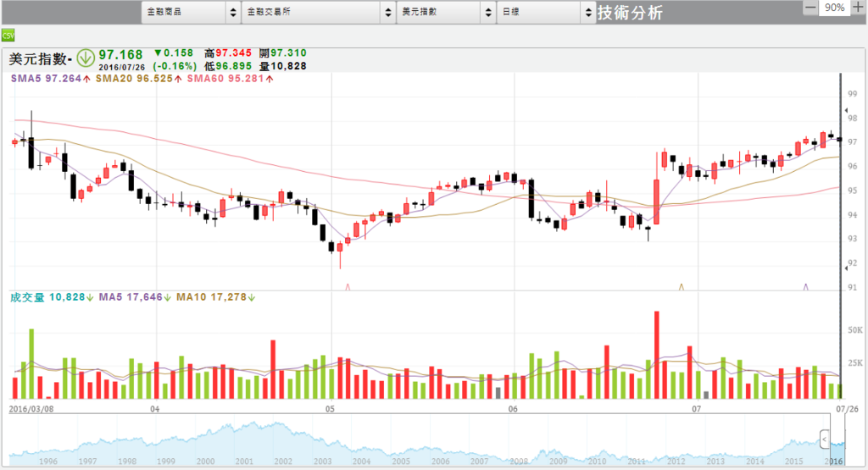868x470 pixels.
Task: Click the 90% zoom level field
Action: coord(834,8)
